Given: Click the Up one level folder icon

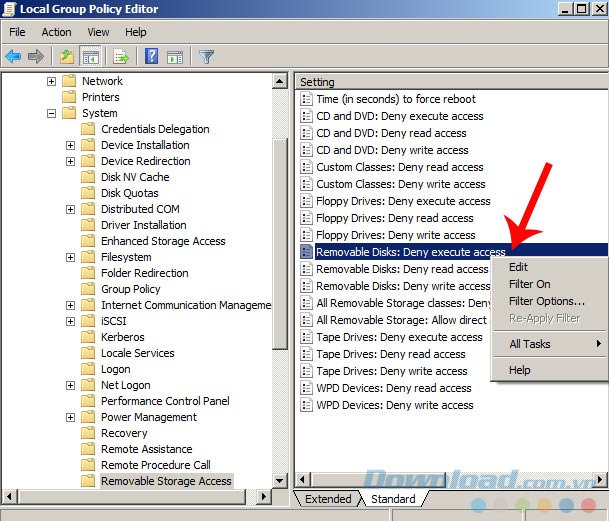Looking at the screenshot, I should click(67, 56).
